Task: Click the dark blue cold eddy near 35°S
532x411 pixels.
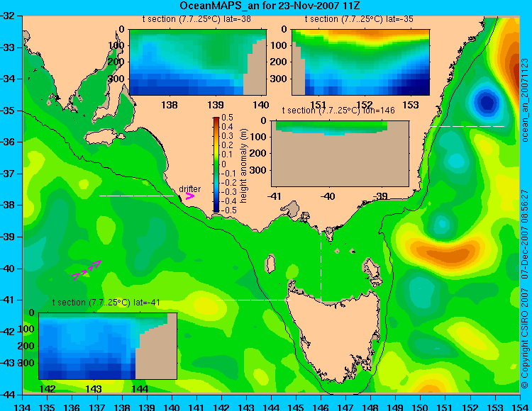Action: click(x=486, y=102)
